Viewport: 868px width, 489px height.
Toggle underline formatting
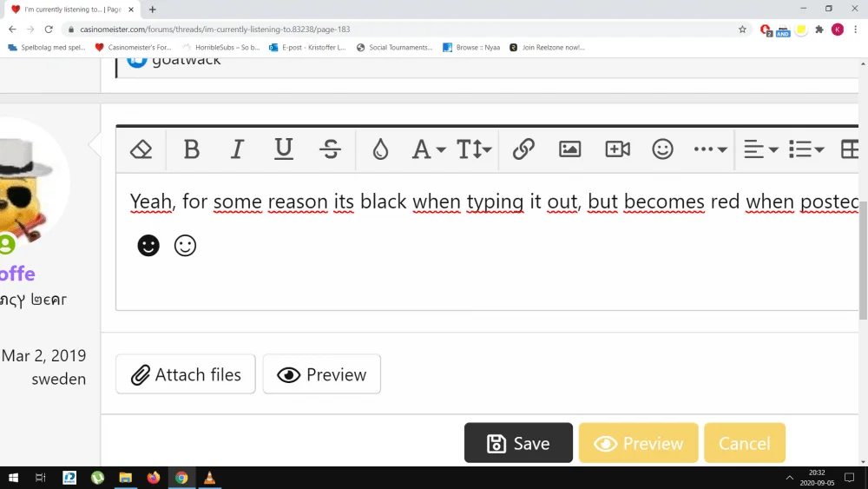tap(284, 149)
